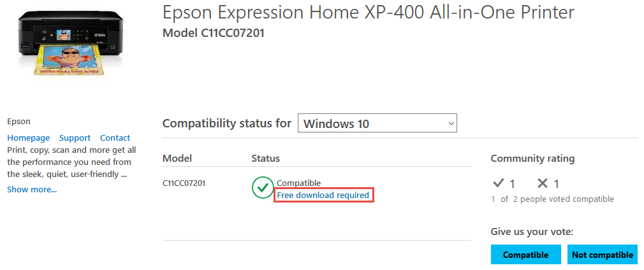This screenshot has height=270, width=644.
Task: Click the Status column header
Action: tap(266, 158)
